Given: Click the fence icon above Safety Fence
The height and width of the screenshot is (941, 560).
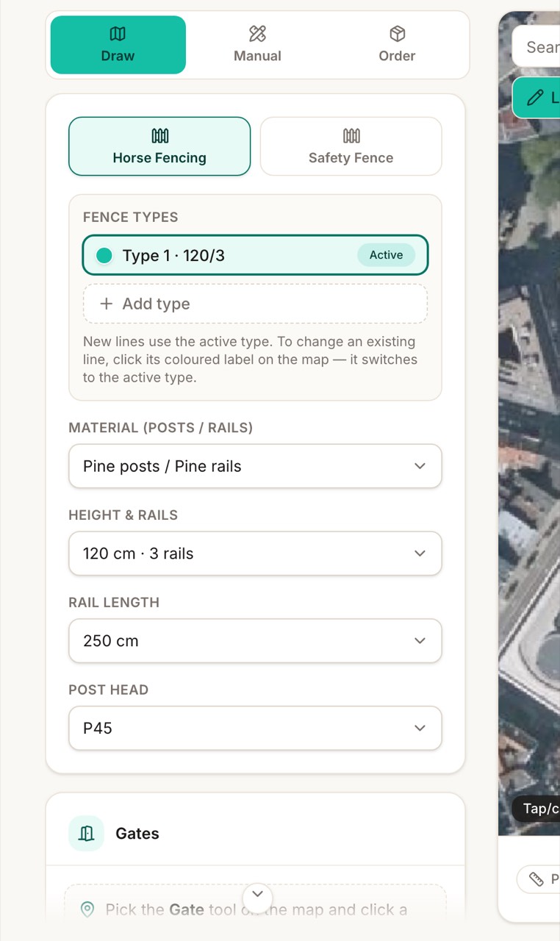Looking at the screenshot, I should pyautogui.click(x=351, y=136).
